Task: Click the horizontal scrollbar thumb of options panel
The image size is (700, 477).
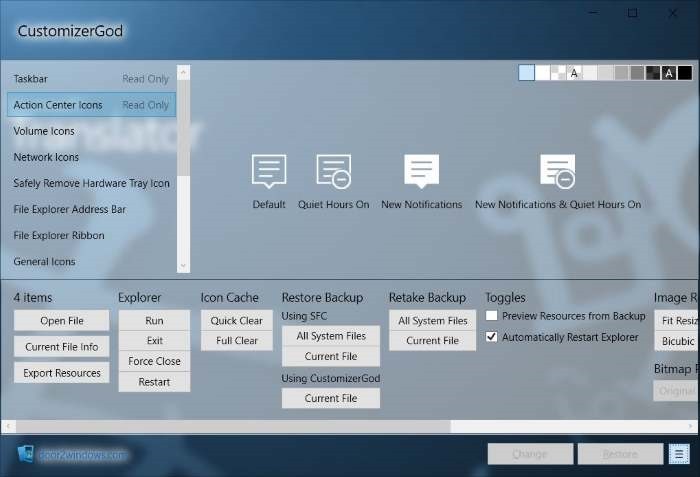Action: click(x=233, y=427)
